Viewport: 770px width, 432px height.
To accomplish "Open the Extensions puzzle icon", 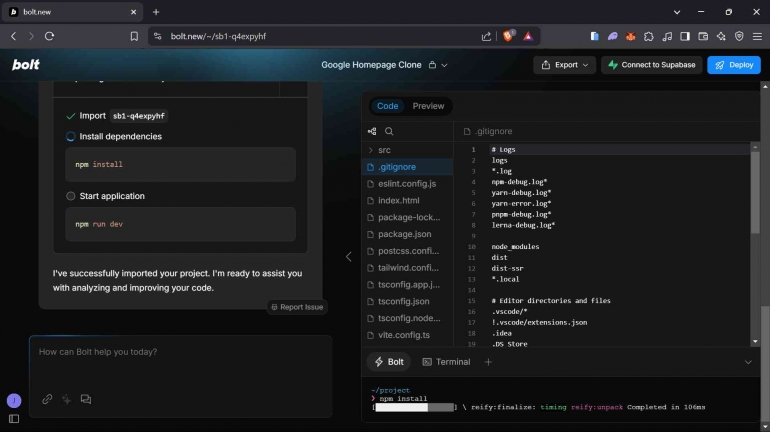I will 649,36.
